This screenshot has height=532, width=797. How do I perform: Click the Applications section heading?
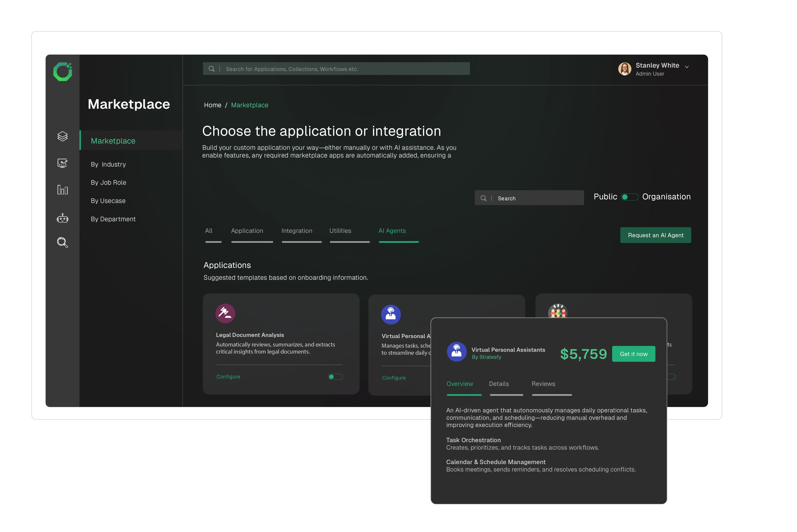click(227, 265)
